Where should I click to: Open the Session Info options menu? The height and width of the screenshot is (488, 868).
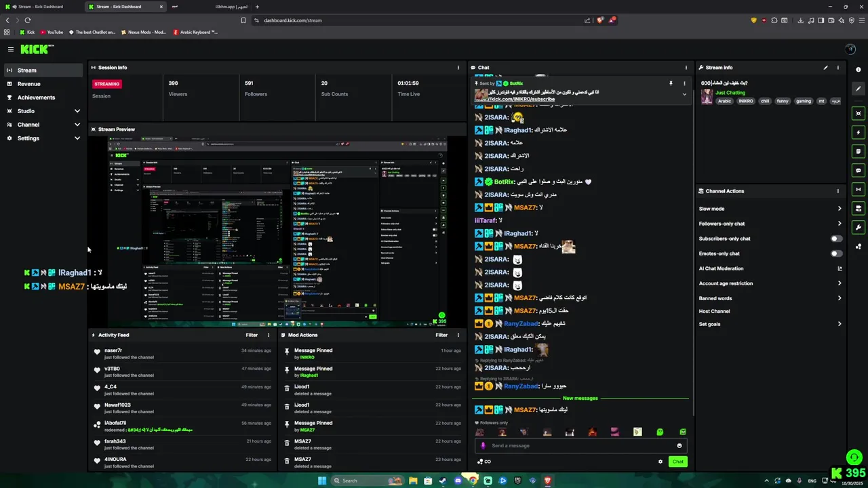point(458,68)
